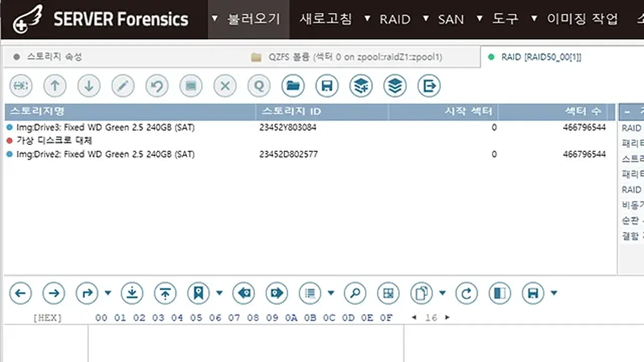Click the dashed link placeholder icon in RAID toolbar
This screenshot has width=644, height=362.
(21, 86)
